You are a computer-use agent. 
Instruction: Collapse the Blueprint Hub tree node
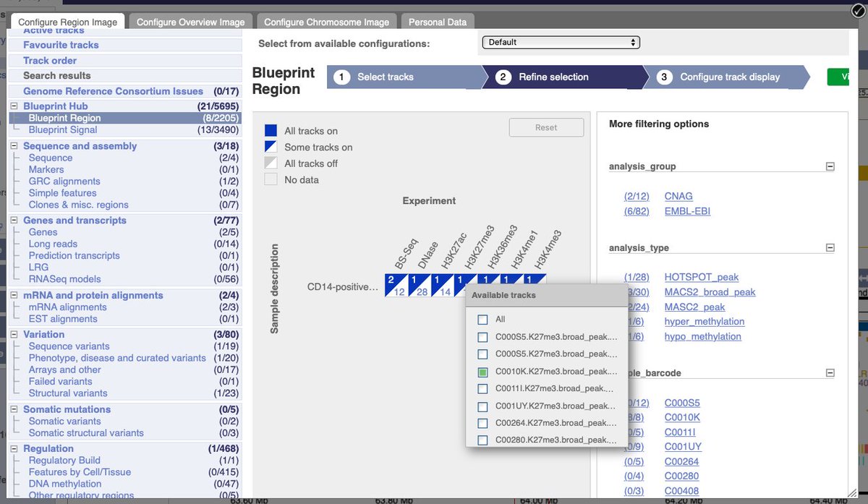click(14, 106)
